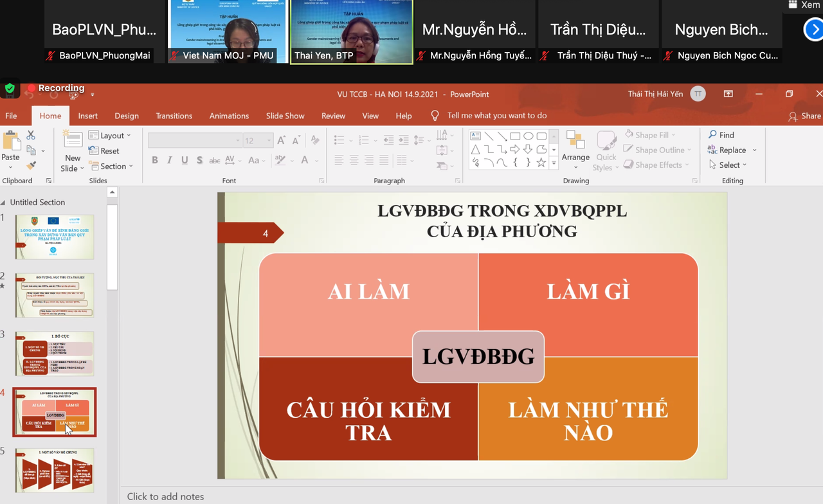Apply center alignment to the paragraph
The height and width of the screenshot is (504, 823).
354,160
